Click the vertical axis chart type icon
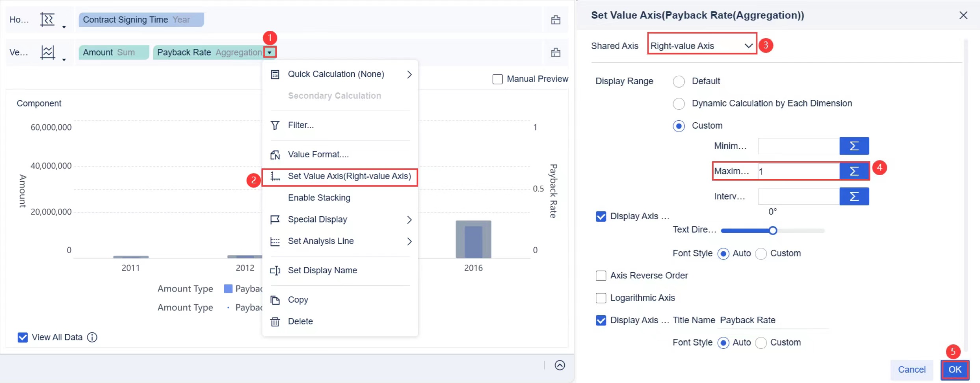Viewport: 980px width, 383px height. tap(48, 52)
